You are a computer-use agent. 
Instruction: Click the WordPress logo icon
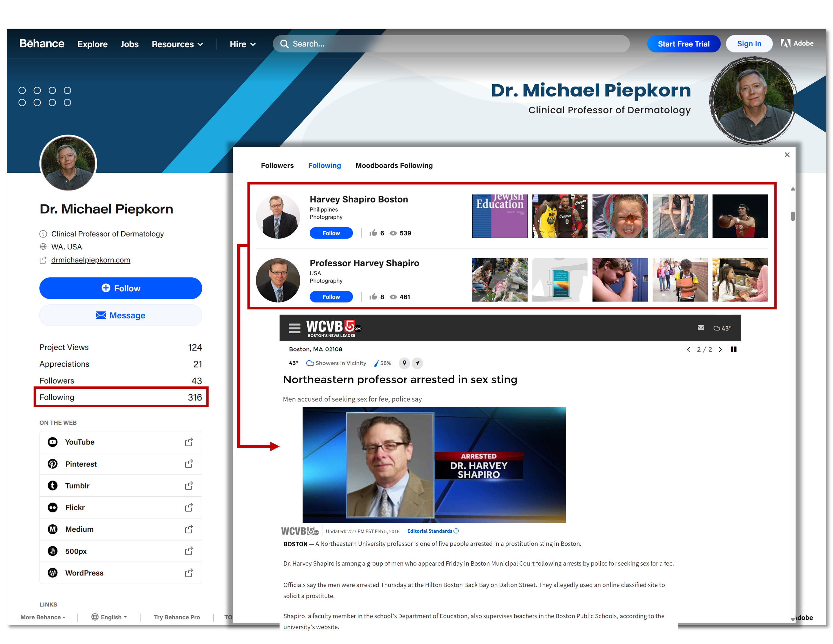[53, 573]
